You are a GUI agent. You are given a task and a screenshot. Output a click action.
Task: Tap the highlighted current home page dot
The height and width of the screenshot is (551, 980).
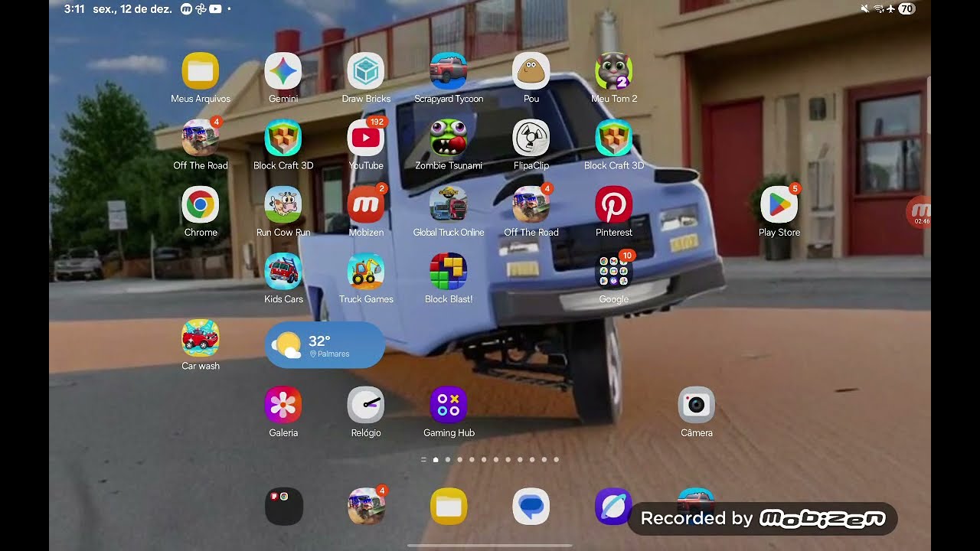coord(436,460)
